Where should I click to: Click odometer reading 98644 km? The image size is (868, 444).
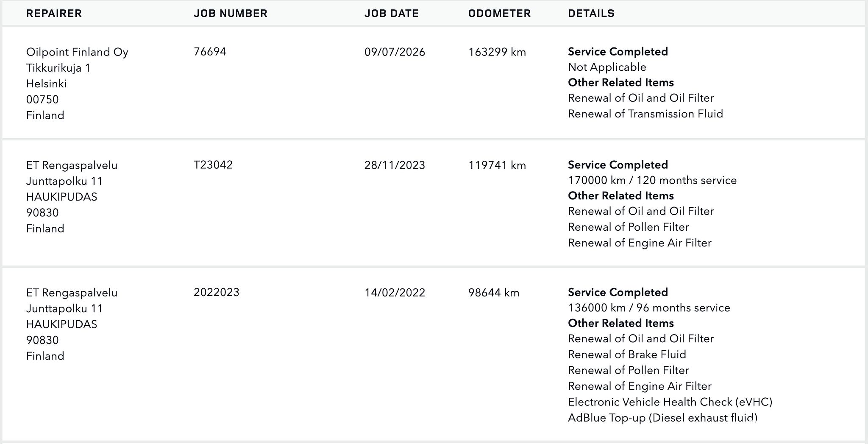[x=494, y=293]
